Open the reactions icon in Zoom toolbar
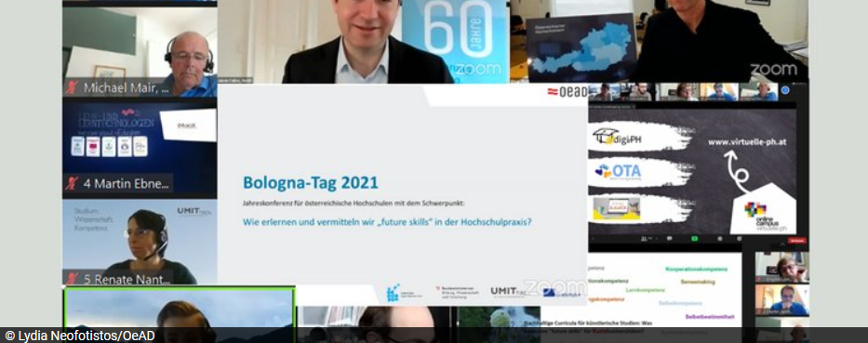868x343 pixels. coord(739,239)
